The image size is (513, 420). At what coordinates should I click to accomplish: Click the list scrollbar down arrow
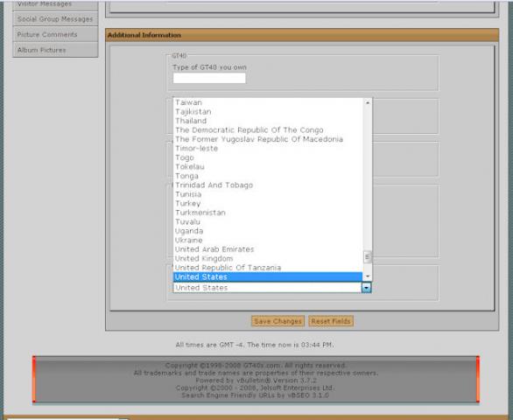368,276
